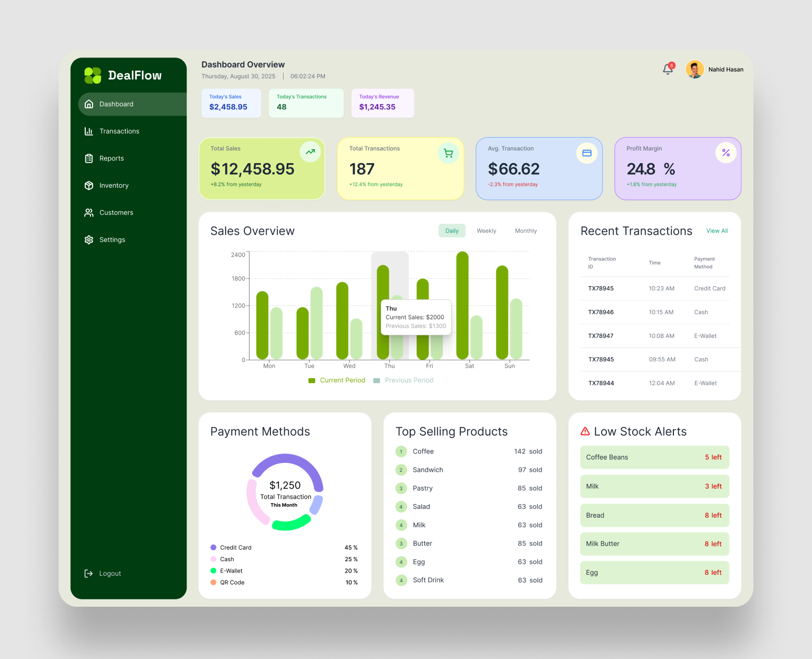
Task: Select the Daily view toggle
Action: pyautogui.click(x=452, y=231)
